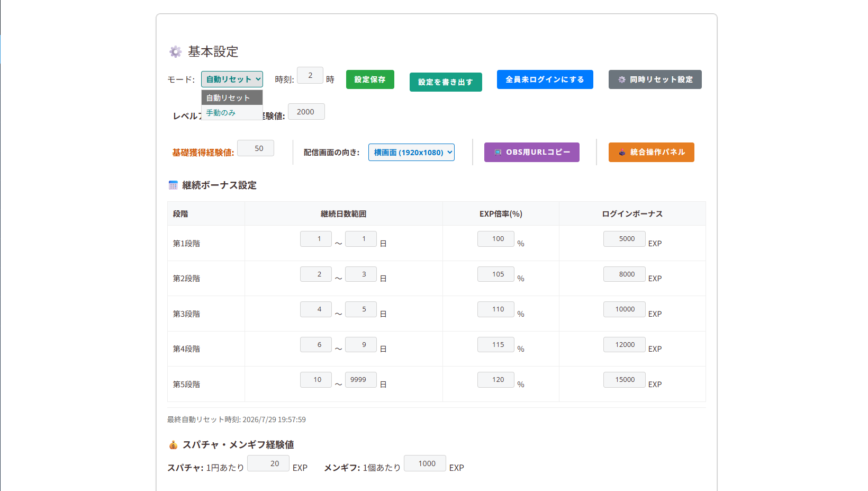868x491 pixels.
Task: Click the メンギフ 1個あたり input showing 1000
Action: pos(425,463)
